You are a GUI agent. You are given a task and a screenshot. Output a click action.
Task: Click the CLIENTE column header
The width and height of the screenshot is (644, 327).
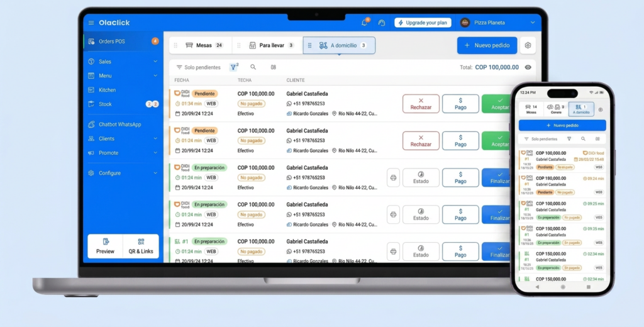pos(296,80)
